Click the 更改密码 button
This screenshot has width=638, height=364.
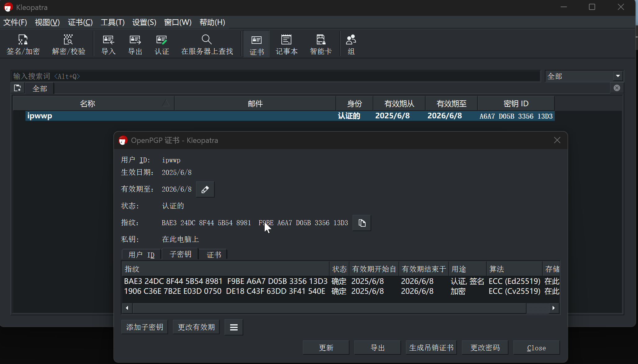[485, 348]
